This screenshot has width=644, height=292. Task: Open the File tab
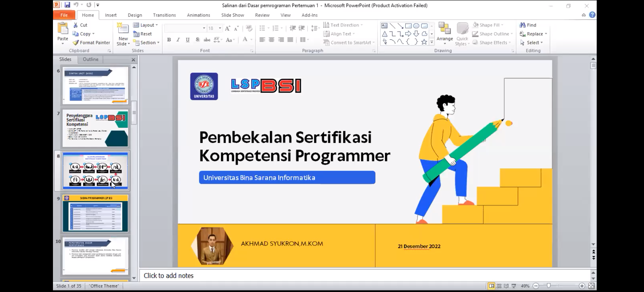pyautogui.click(x=64, y=15)
